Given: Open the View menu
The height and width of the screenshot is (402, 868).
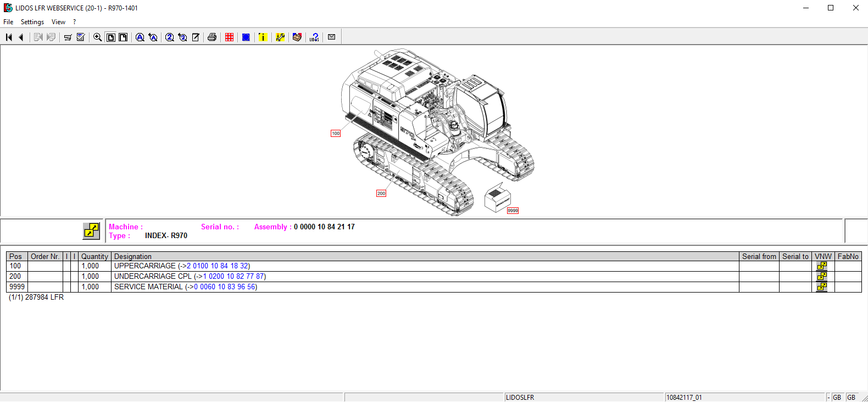Looking at the screenshot, I should coord(58,22).
